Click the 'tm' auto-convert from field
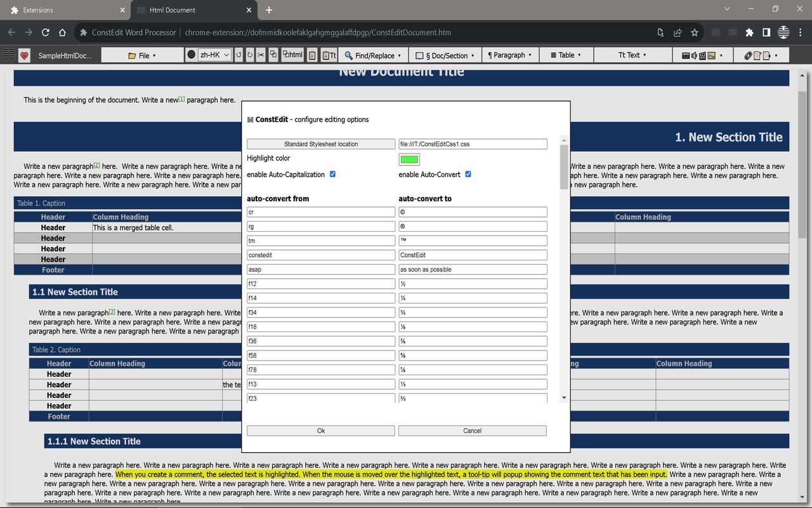812x508 pixels. pyautogui.click(x=321, y=241)
